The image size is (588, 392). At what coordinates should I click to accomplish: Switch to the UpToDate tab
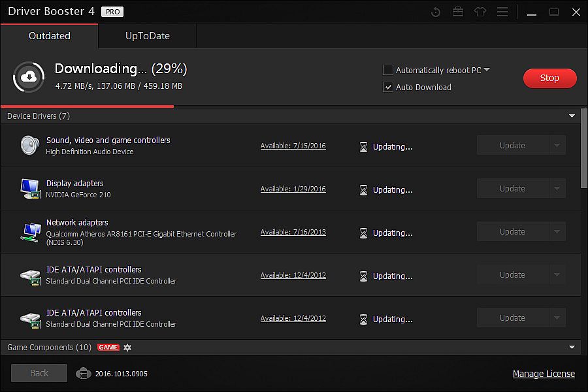click(x=148, y=36)
